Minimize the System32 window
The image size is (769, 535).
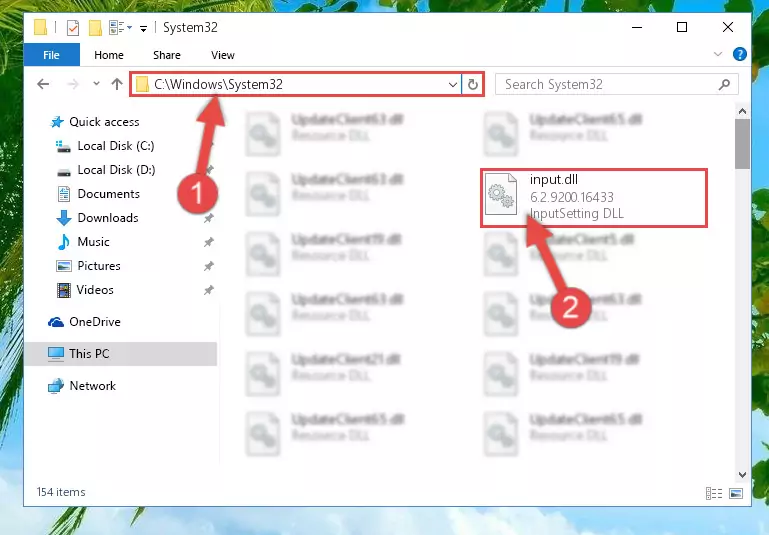(637, 27)
